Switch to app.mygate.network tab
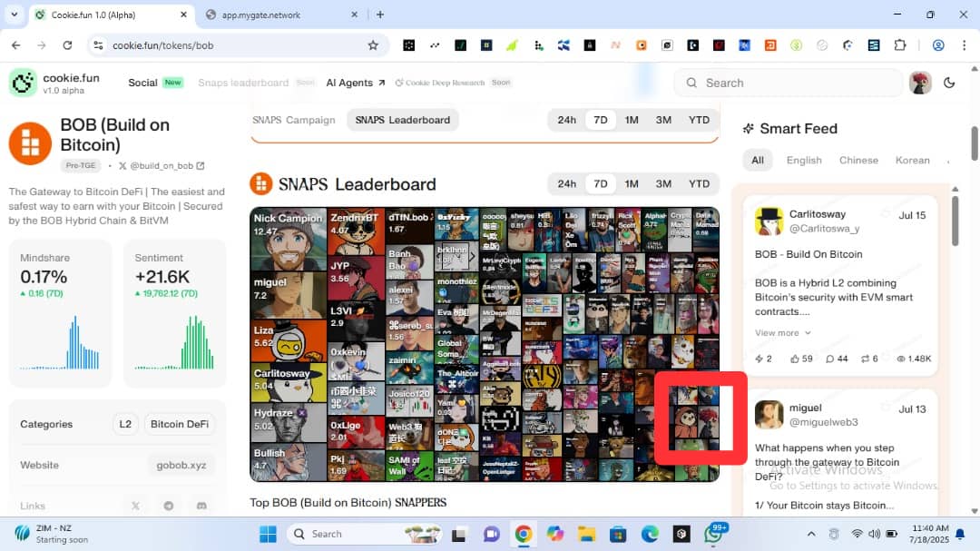 (281, 15)
